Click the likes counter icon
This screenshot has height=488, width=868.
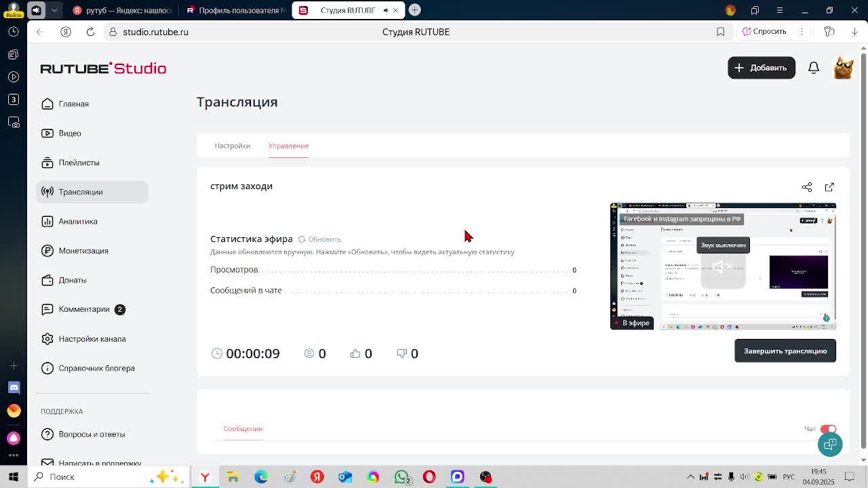(x=355, y=353)
